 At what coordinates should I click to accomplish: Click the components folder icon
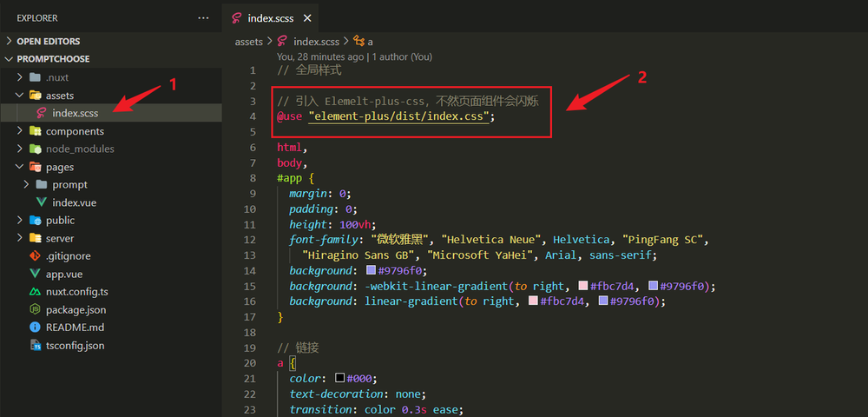(x=35, y=131)
